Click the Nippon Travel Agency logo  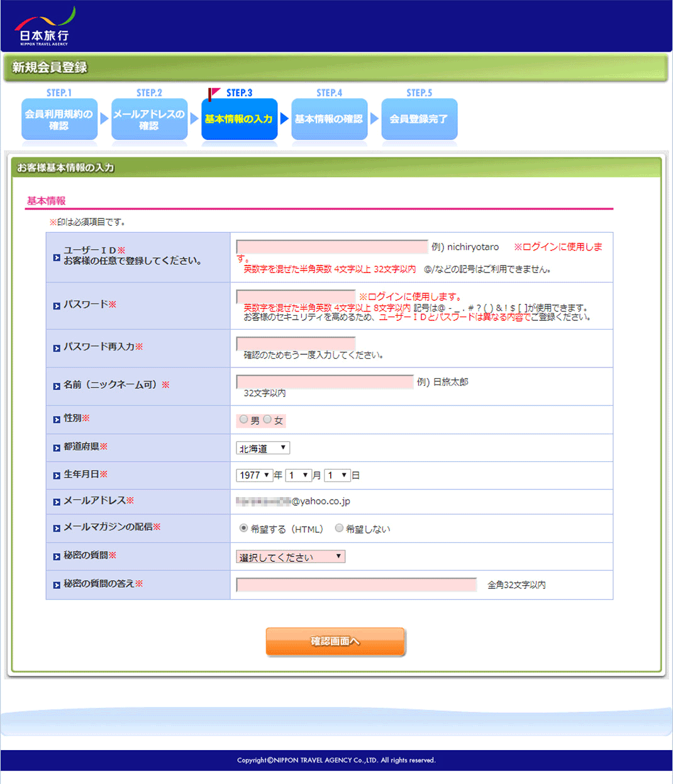pos(44,28)
